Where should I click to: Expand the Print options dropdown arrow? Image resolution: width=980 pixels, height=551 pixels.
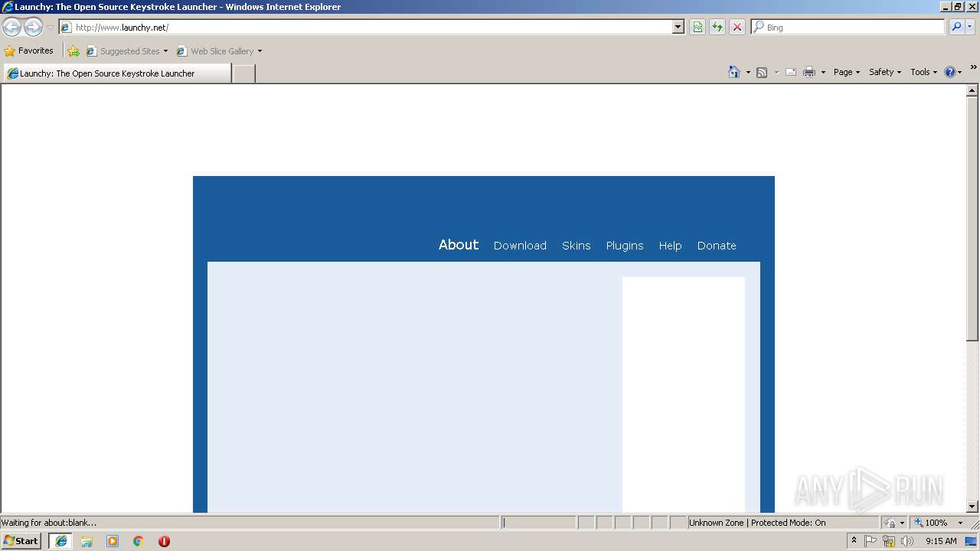tap(823, 72)
